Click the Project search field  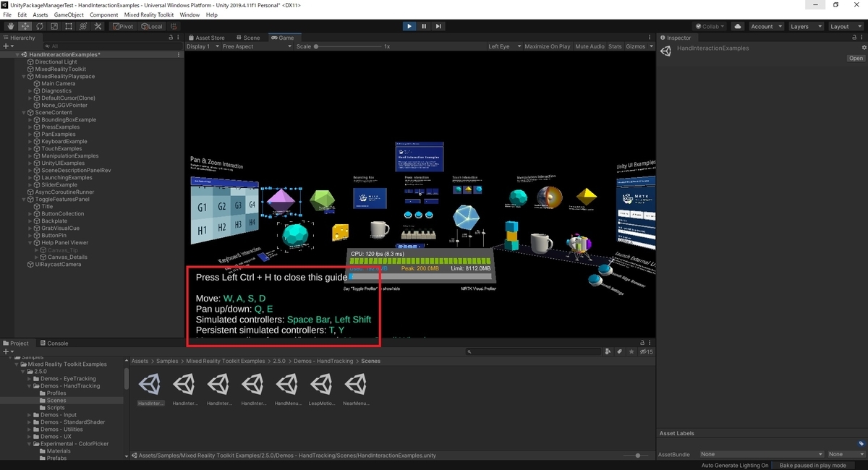click(532, 352)
